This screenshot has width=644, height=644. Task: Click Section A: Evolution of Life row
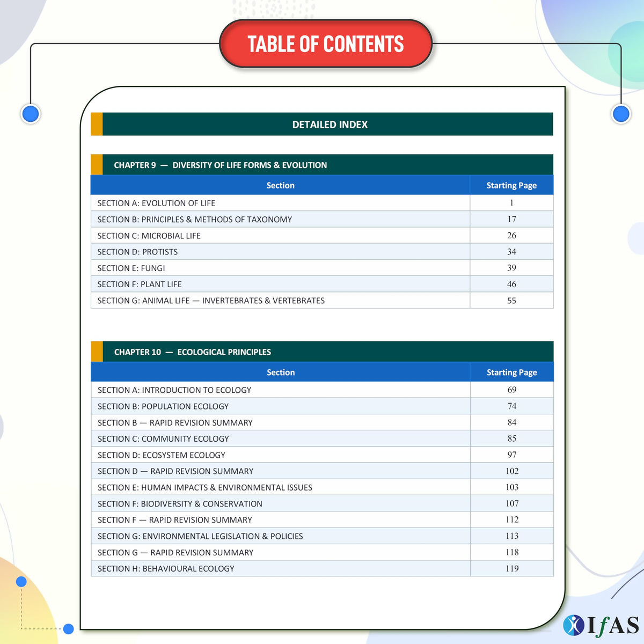[322, 203]
